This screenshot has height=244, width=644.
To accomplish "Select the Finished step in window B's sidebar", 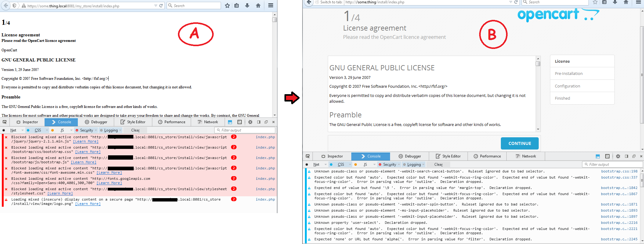I will pyautogui.click(x=582, y=98).
